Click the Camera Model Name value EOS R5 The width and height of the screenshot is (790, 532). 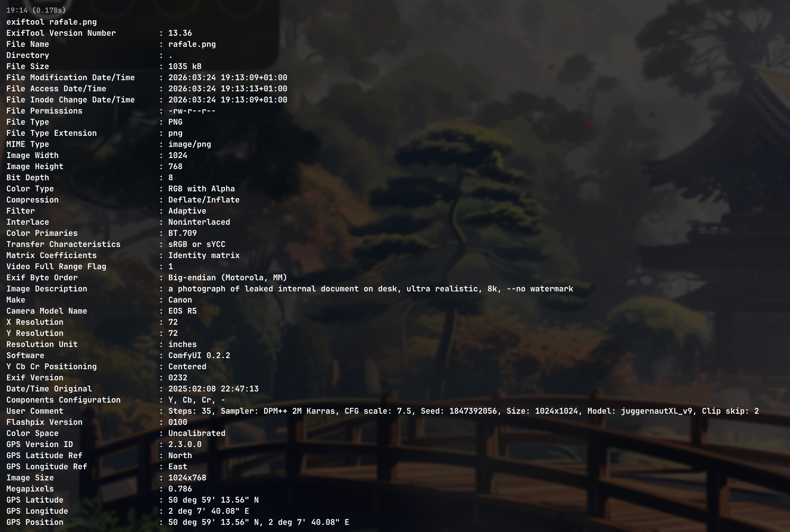tap(183, 311)
